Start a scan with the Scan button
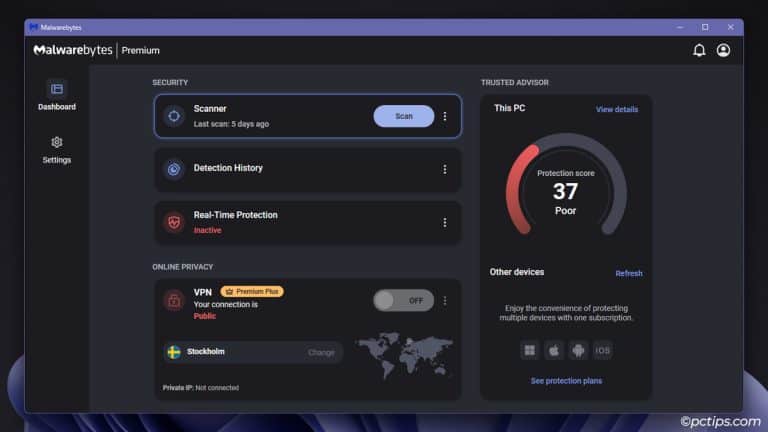This screenshot has width=768, height=432. click(x=403, y=116)
